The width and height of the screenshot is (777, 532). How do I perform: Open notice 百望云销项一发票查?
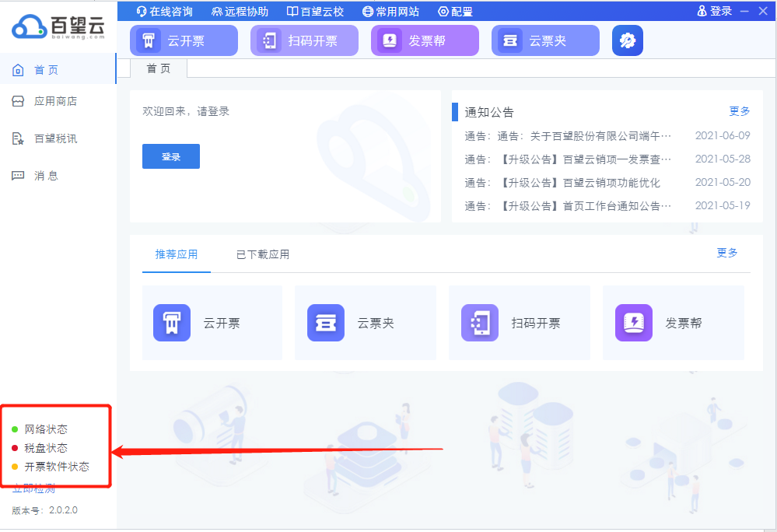(567, 159)
